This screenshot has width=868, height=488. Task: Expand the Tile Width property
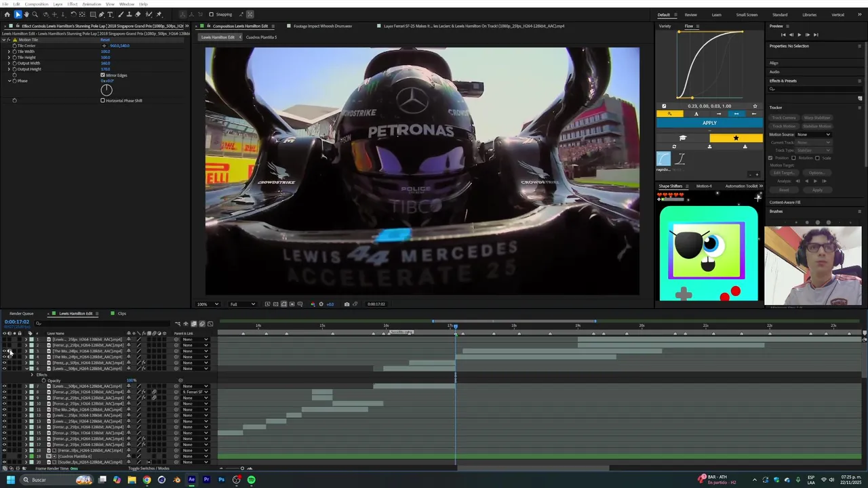click(9, 52)
